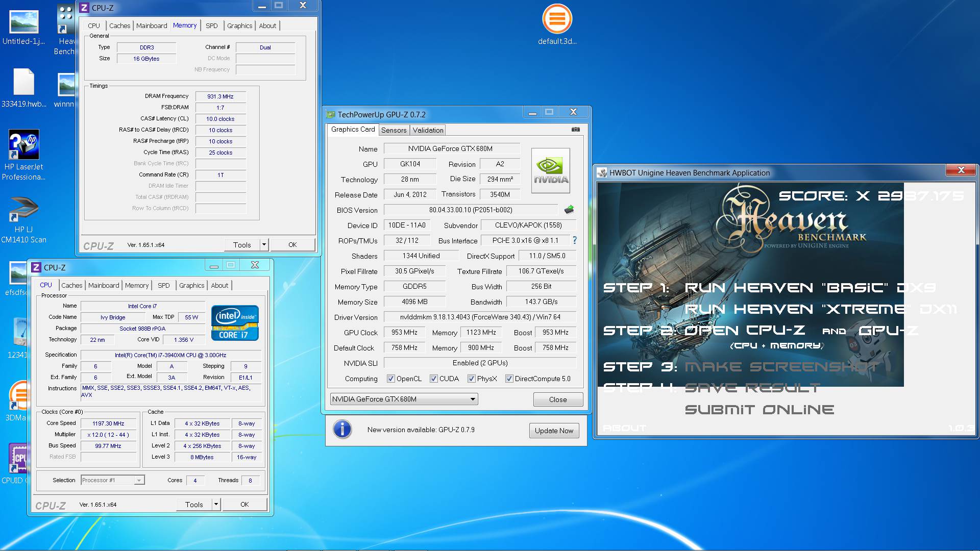This screenshot has width=980, height=551.
Task: Click OK in the lower CPU-Z window
Action: [x=244, y=505]
